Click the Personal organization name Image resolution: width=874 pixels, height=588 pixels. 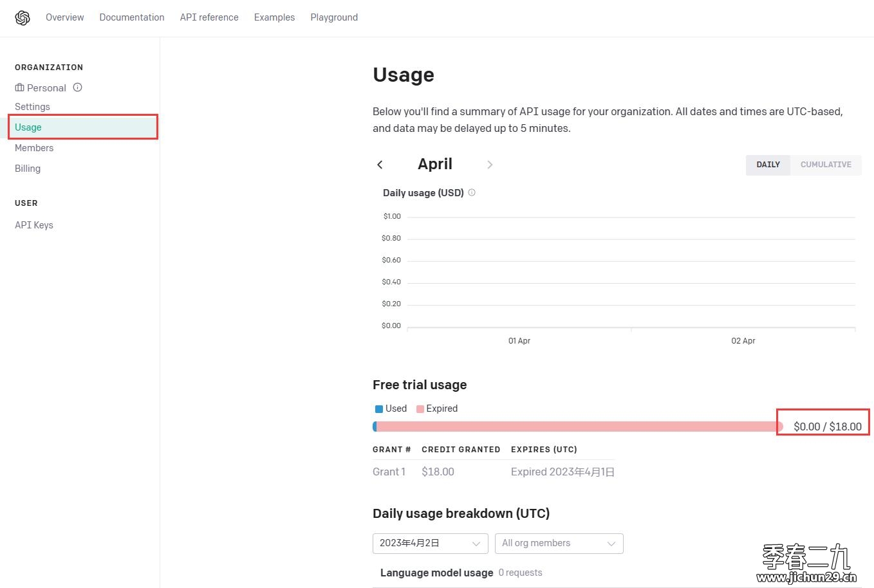pos(46,88)
